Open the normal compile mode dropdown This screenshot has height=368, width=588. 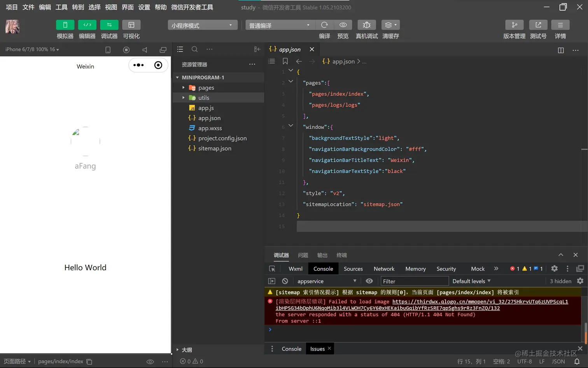[x=280, y=25]
